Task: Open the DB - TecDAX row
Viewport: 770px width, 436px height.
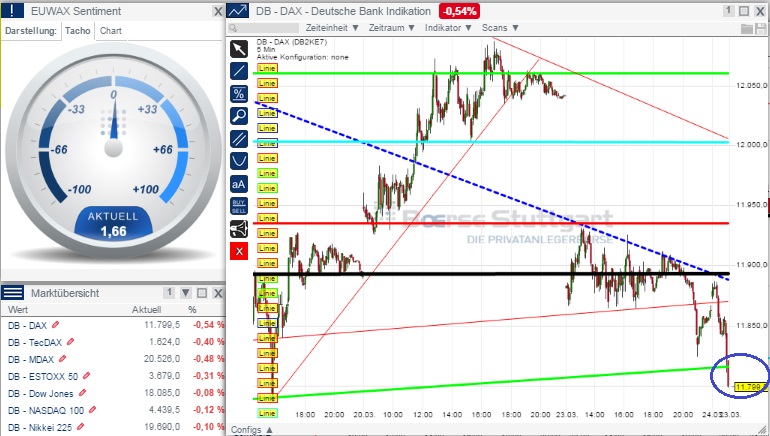Action: click(x=113, y=342)
